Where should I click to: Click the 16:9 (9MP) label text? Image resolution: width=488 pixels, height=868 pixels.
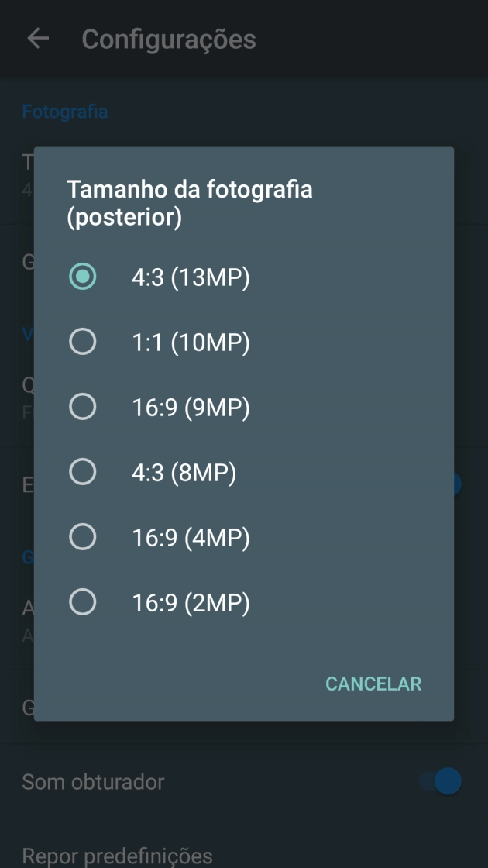tap(191, 408)
